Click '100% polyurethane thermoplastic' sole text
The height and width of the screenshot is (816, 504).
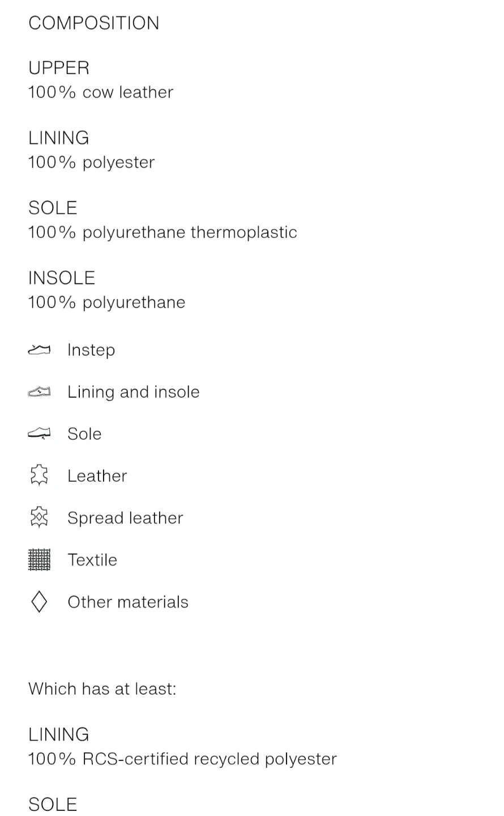pyautogui.click(x=163, y=232)
